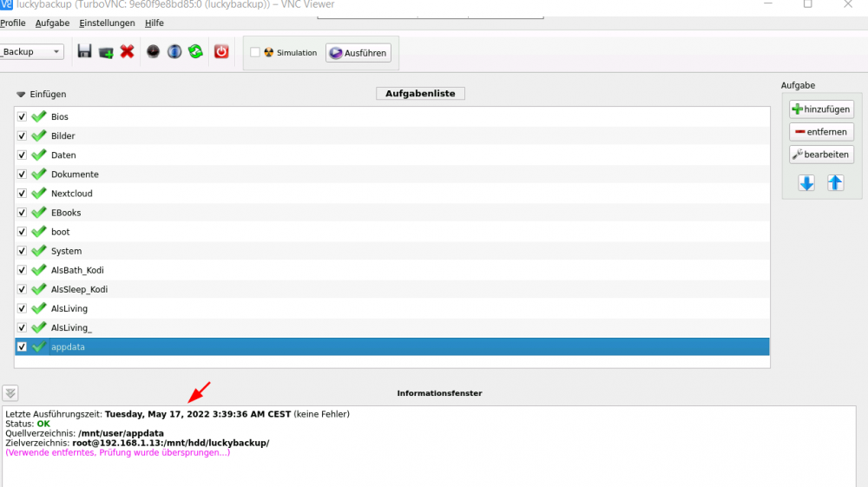Open the Backup profile dropdown
Image resolution: width=868 pixels, height=487 pixels.
(x=31, y=51)
